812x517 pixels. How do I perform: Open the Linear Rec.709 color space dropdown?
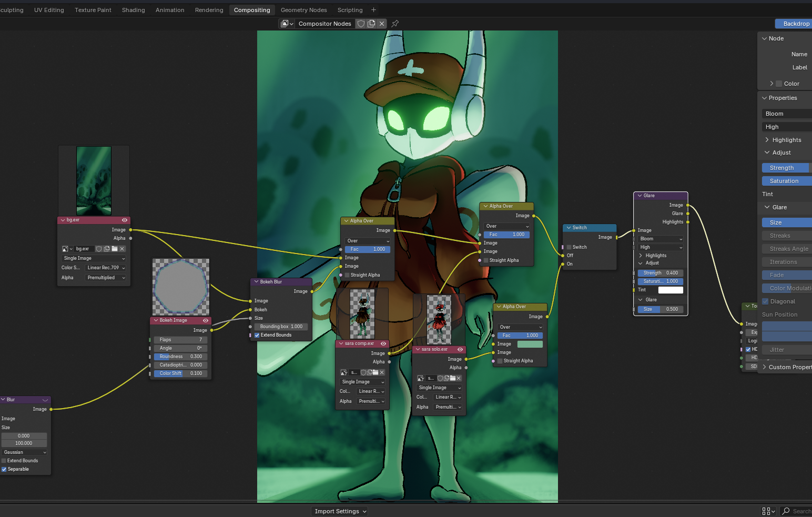point(106,268)
